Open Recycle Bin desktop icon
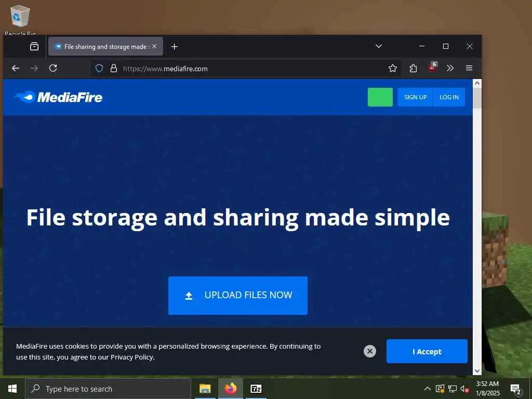The width and height of the screenshot is (532, 399). tap(20, 20)
